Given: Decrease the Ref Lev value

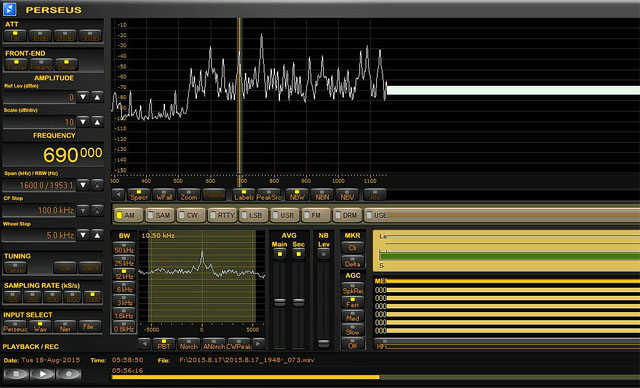Looking at the screenshot, I should coord(83,97).
